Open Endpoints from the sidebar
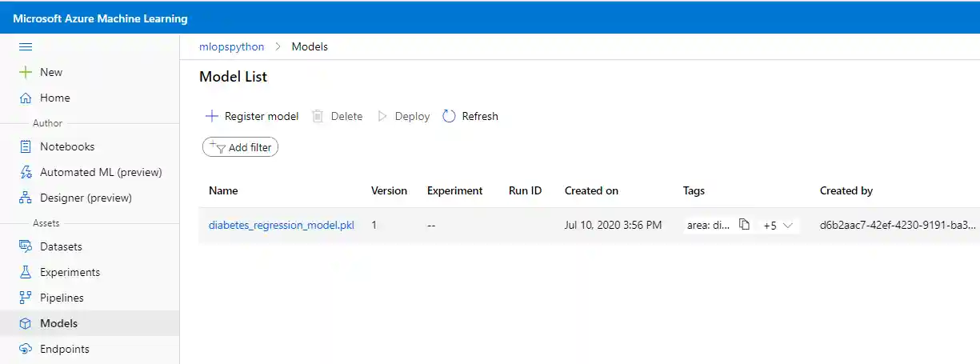Image resolution: width=980 pixels, height=364 pixels. click(x=64, y=349)
